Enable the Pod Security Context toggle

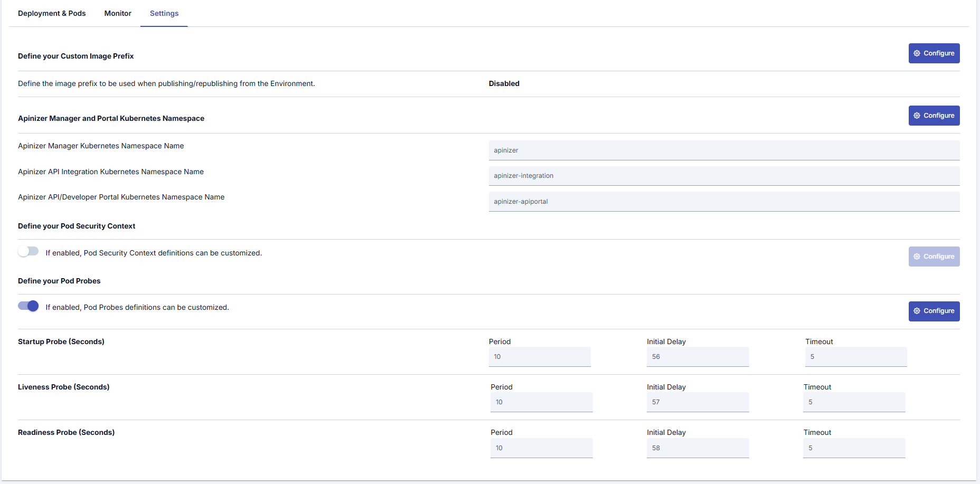coord(28,251)
